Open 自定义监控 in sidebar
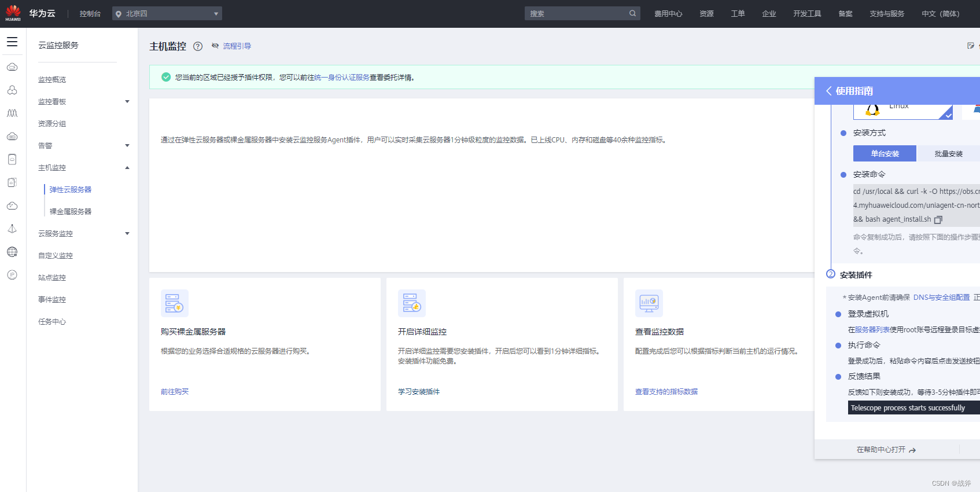 pyautogui.click(x=56, y=256)
